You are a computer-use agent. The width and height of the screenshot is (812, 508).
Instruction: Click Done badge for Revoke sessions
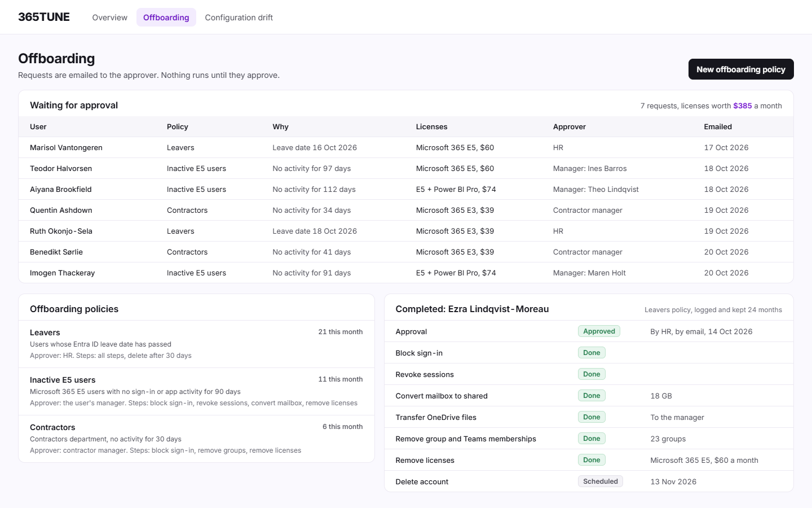[592, 374]
